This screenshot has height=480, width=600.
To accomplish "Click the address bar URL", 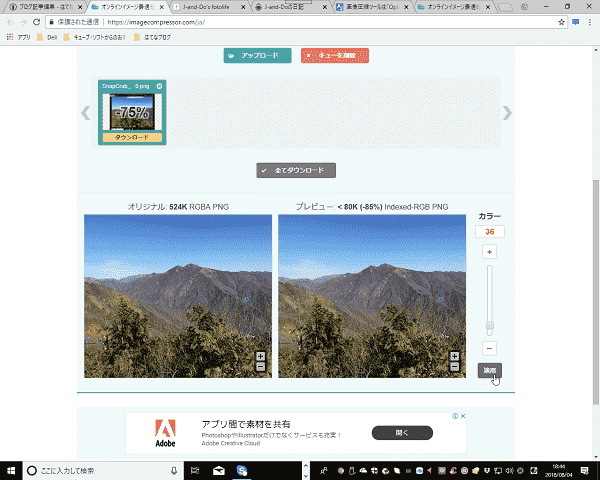I will tap(156, 22).
